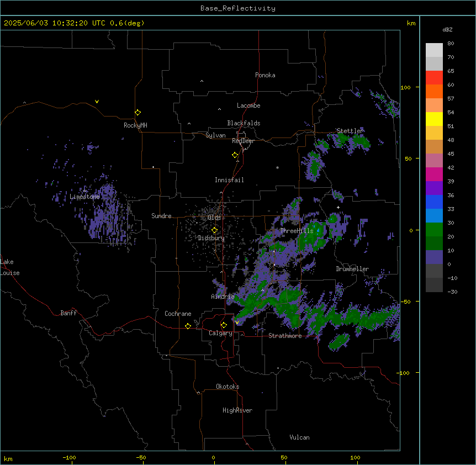Screen dimensions: 476x465
Task: Click the yellow V marker north of RockyMH
Action: click(97, 102)
